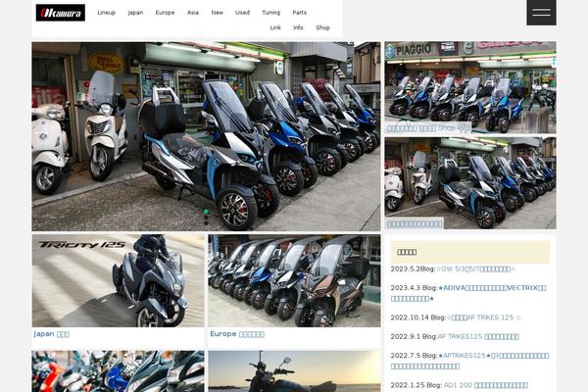Open the 2022.1.25 AD1 200 blog link
The height and width of the screenshot is (392, 588).
click(x=486, y=385)
